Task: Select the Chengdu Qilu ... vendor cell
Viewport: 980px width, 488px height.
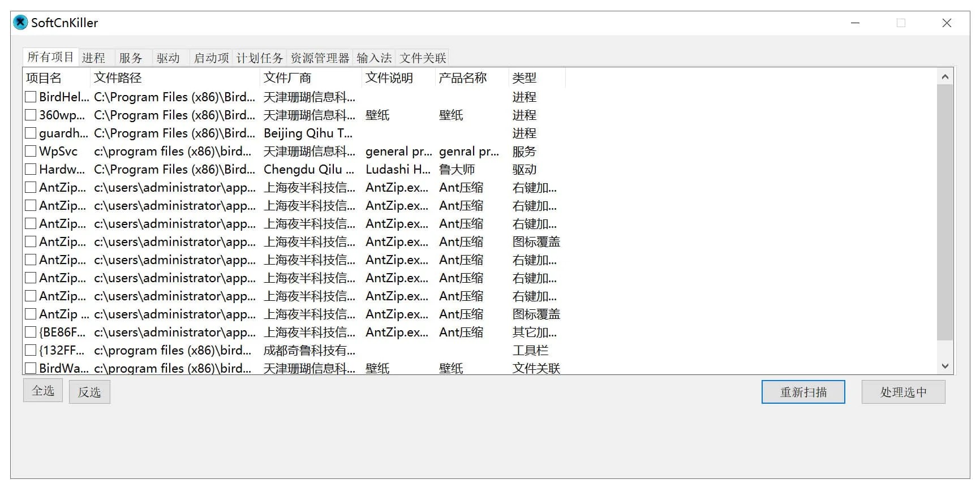Action: click(x=309, y=170)
